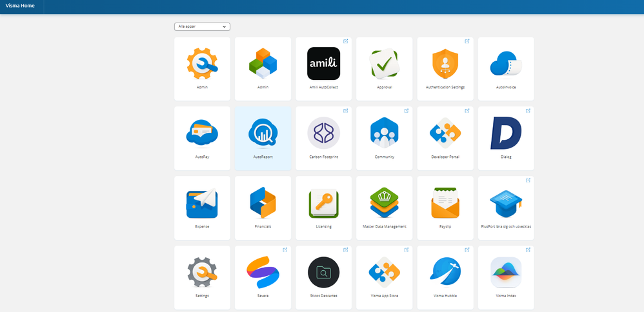Click the "Visma Hubble" label text
644x312 pixels.
point(445,296)
